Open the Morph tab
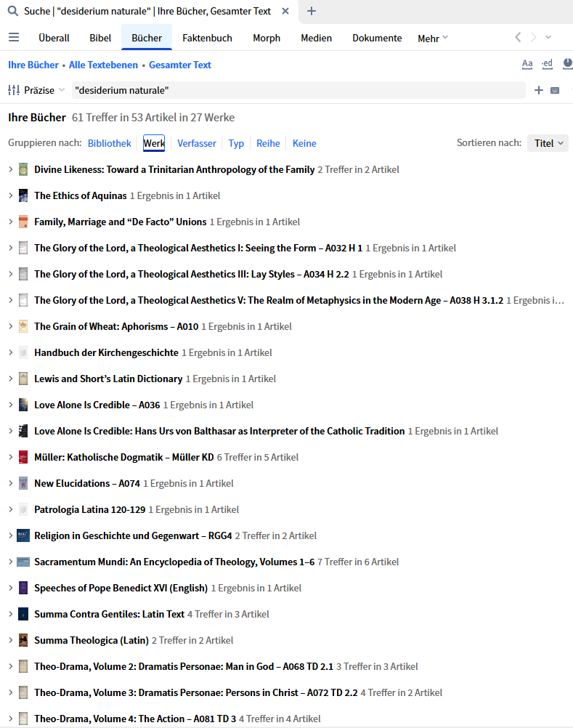 point(267,38)
